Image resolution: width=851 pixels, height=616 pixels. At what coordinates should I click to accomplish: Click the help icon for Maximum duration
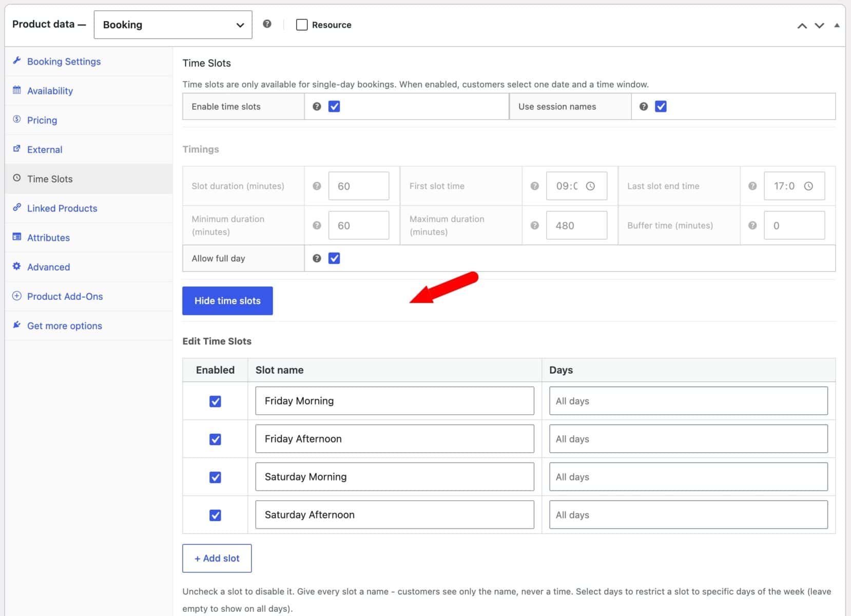click(x=534, y=225)
